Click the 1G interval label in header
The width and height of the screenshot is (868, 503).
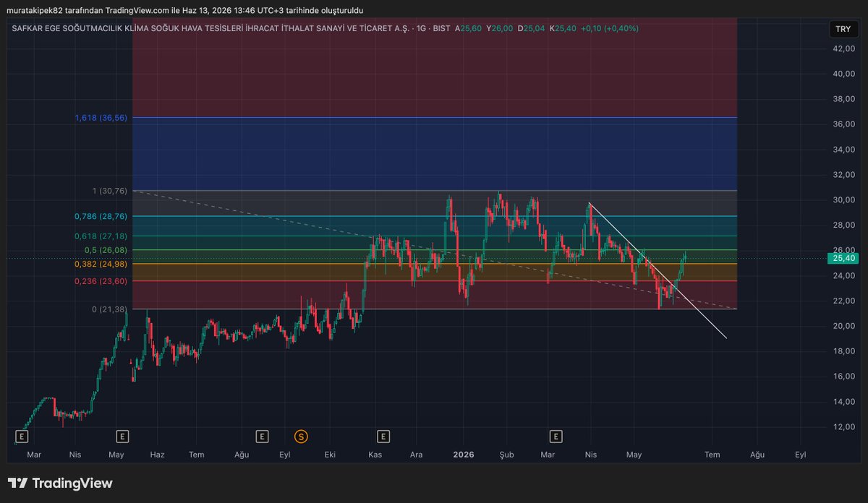point(420,28)
